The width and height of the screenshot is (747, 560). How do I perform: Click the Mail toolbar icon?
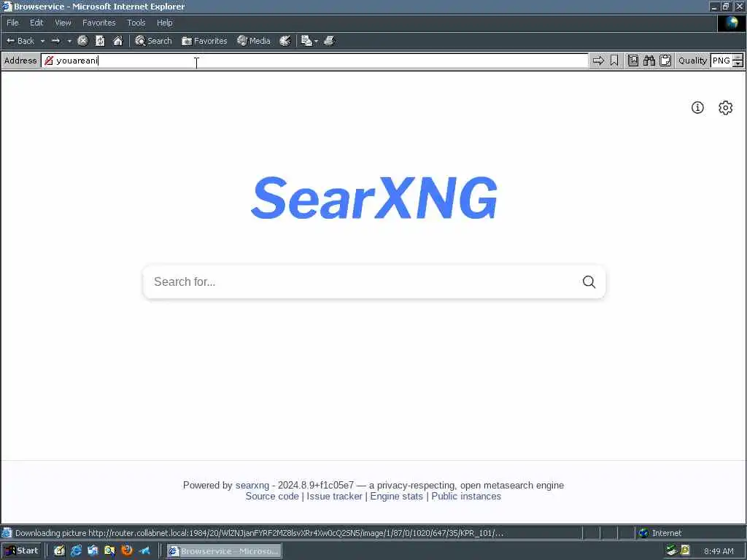point(306,41)
